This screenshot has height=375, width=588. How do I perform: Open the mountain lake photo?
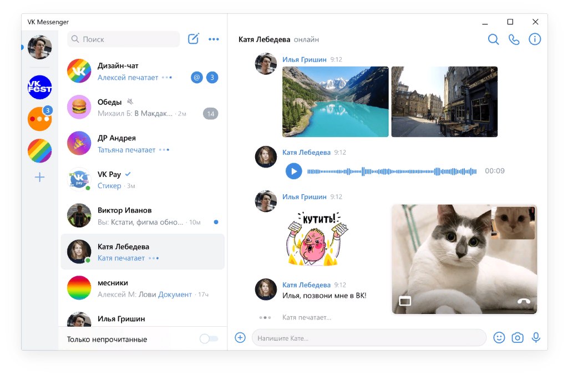point(335,102)
